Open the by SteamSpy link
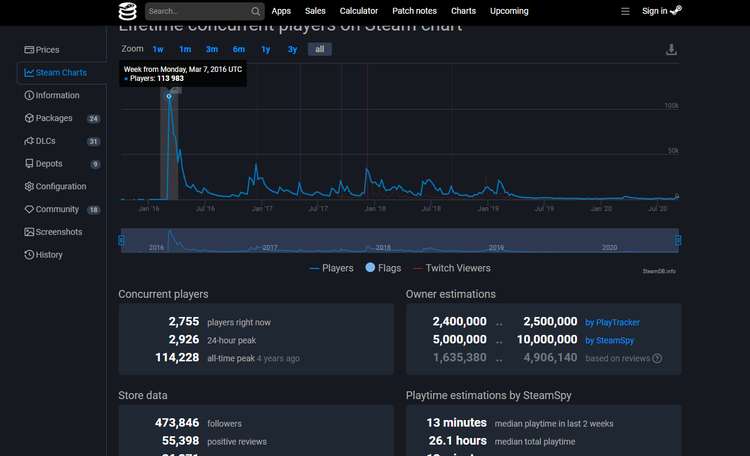The width and height of the screenshot is (750, 456). tap(609, 341)
